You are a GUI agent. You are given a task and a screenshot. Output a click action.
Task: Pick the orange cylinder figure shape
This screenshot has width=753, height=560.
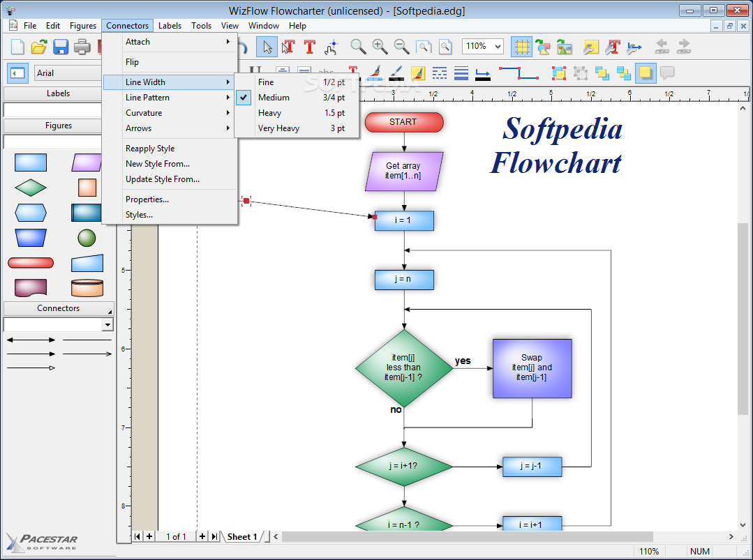pos(87,288)
